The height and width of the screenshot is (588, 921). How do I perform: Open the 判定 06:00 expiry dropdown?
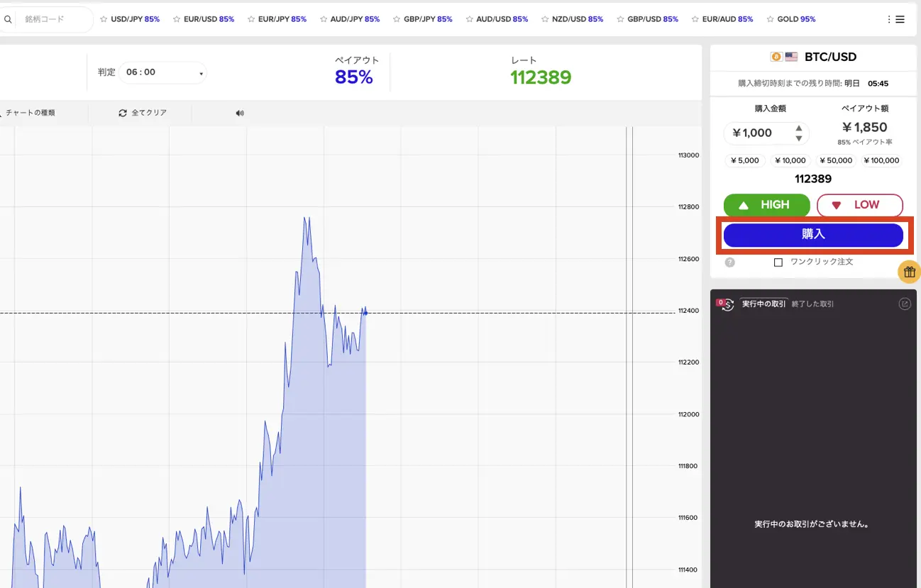tap(162, 72)
